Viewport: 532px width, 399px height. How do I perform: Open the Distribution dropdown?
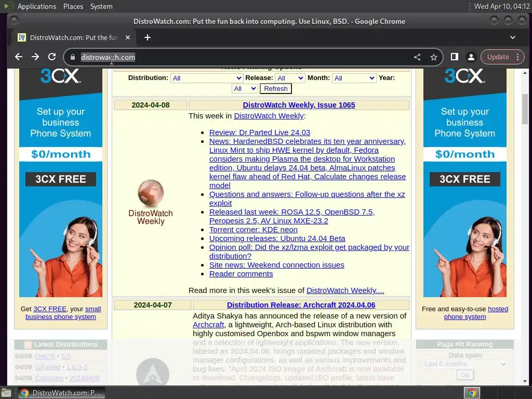[207, 78]
